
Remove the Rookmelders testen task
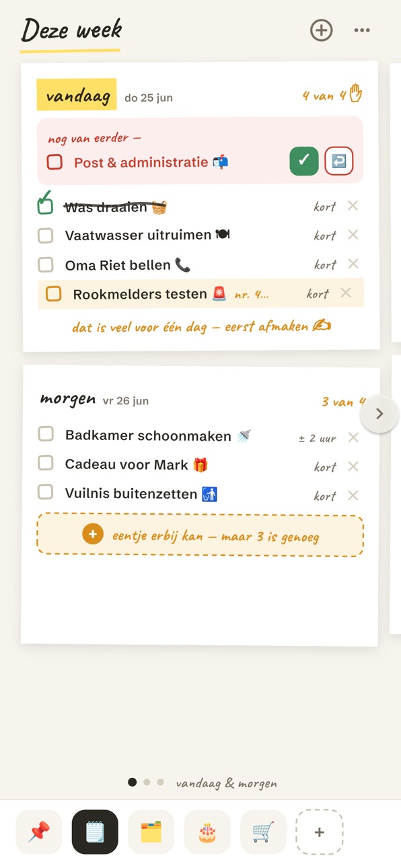tap(346, 293)
